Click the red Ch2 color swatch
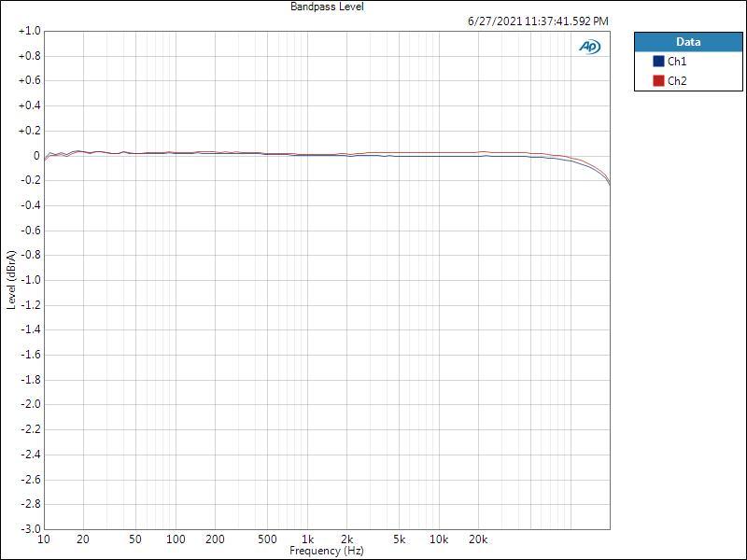The image size is (747, 560). (658, 81)
